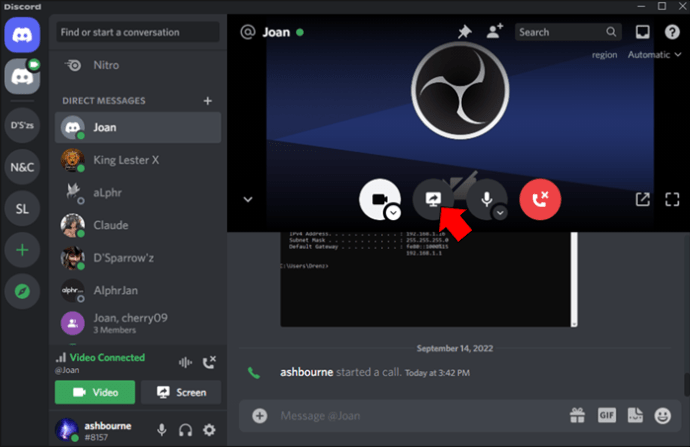Open Discord home direct messages icon

[x=22, y=35]
